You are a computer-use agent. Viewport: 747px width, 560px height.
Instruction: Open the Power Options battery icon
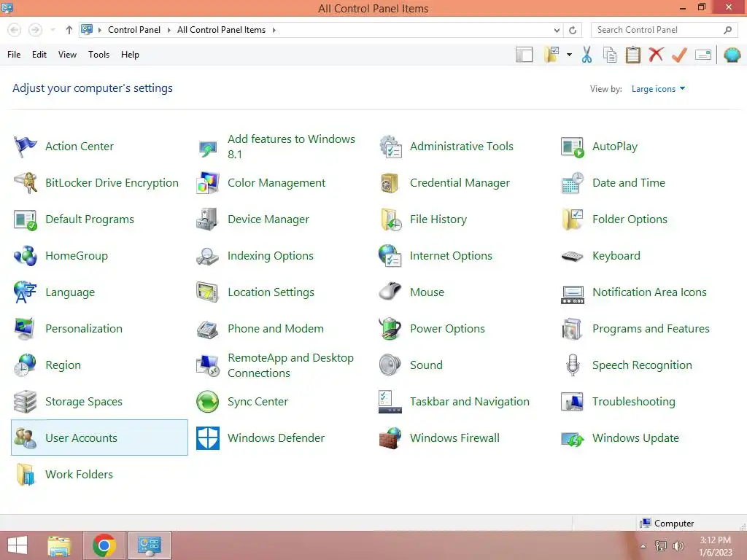coord(390,329)
